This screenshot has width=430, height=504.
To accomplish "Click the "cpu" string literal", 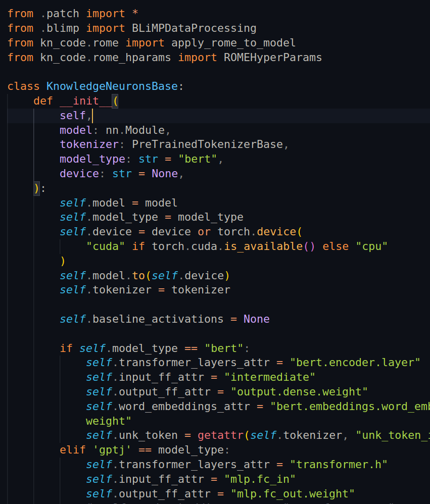I will coord(371,246).
